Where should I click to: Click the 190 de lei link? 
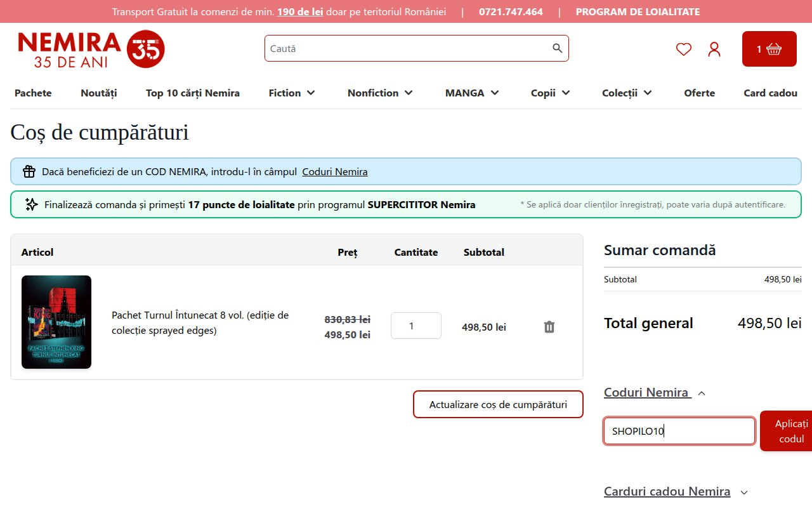coord(300,11)
